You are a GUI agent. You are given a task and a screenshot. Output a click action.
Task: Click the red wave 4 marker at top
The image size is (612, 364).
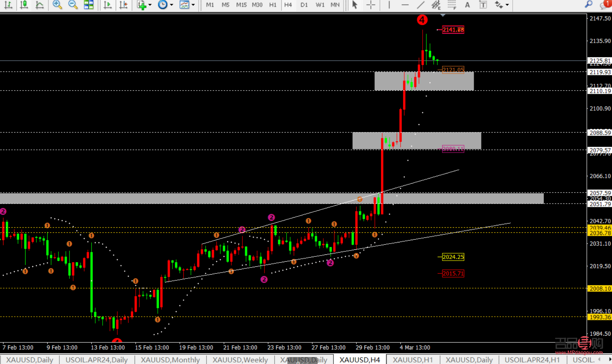pyautogui.click(x=422, y=20)
